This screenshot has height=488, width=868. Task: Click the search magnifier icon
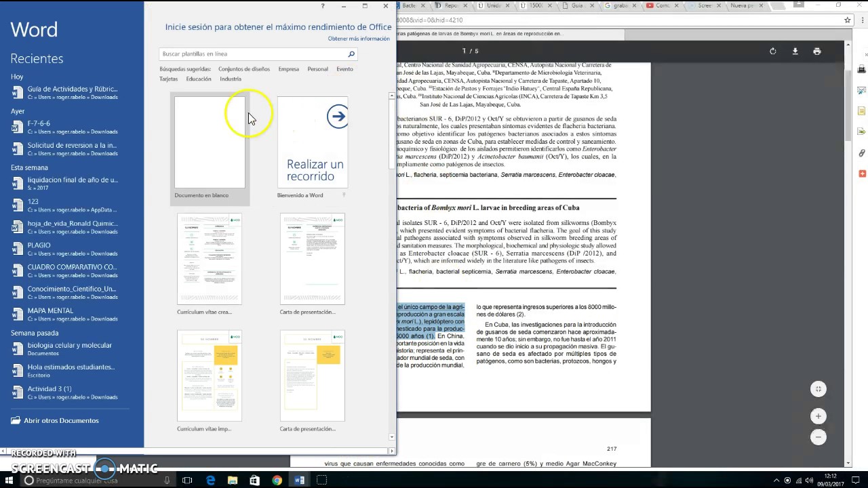pos(351,54)
